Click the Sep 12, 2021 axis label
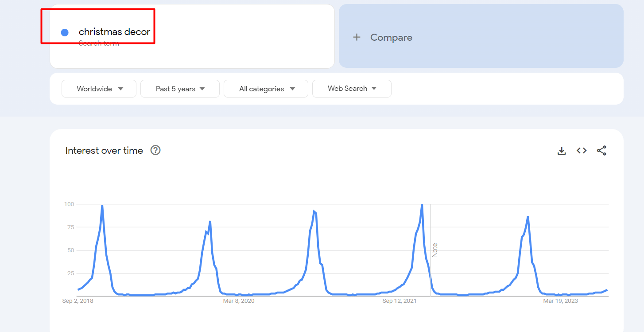Screen dimensions: 644x332 (x=400, y=301)
